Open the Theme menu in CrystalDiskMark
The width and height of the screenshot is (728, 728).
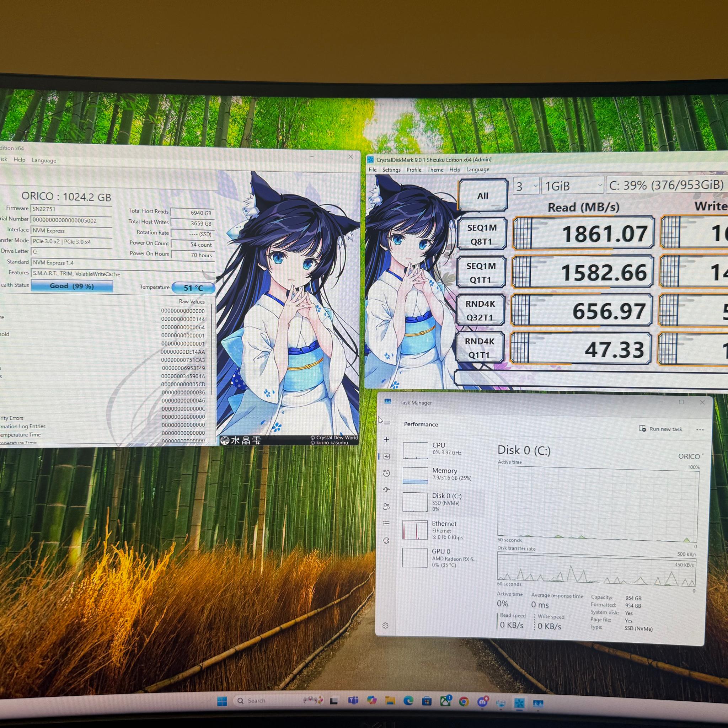pos(435,170)
